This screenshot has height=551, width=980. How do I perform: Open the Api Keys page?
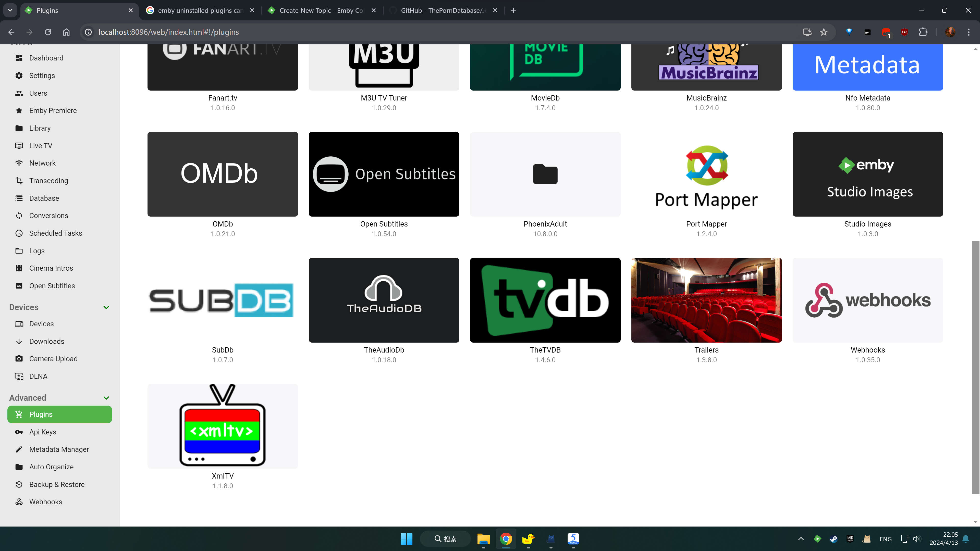[42, 432]
